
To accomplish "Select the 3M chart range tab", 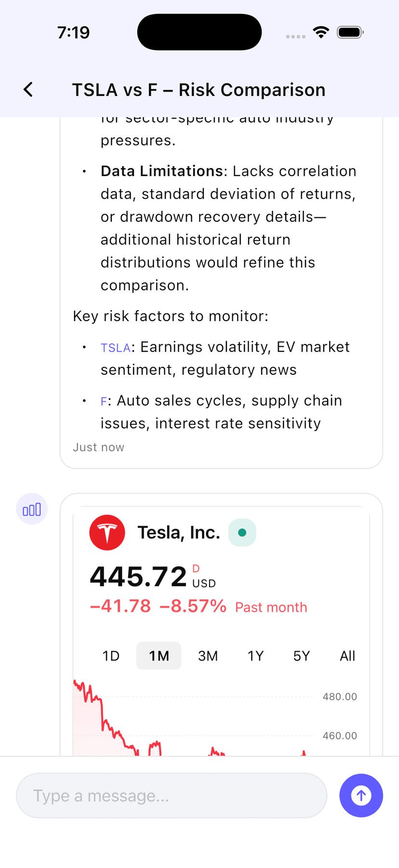I will pos(208,656).
